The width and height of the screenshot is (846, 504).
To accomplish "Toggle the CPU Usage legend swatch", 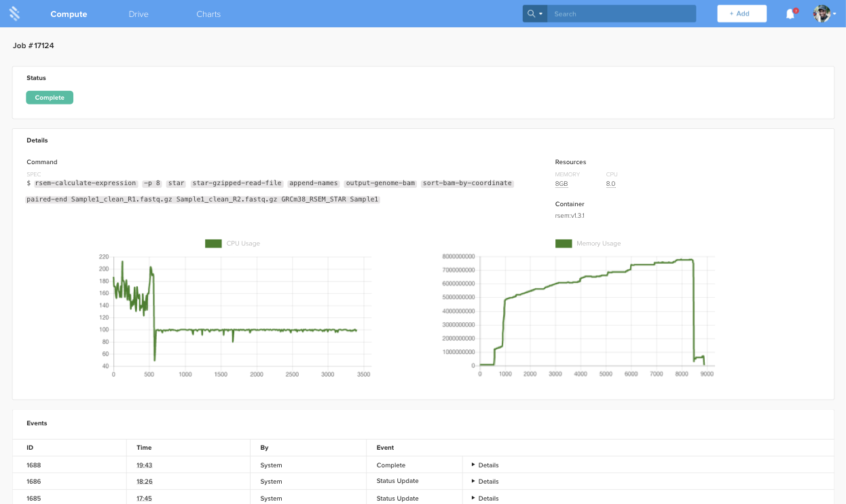I will 213,244.
